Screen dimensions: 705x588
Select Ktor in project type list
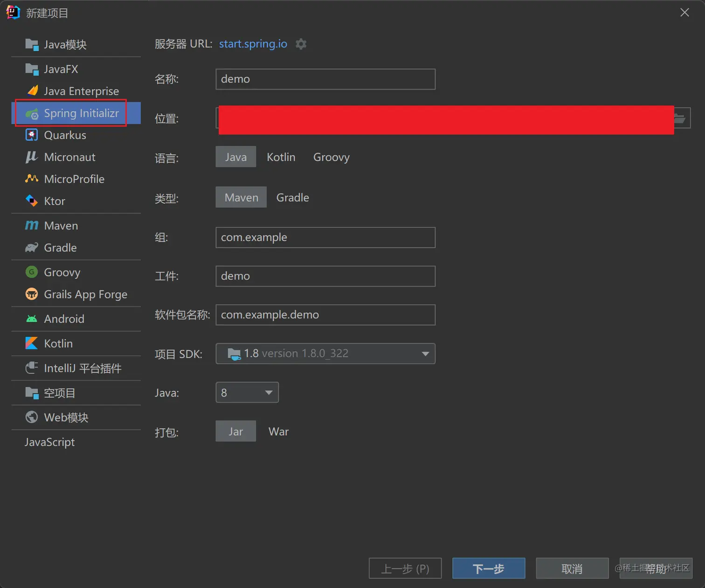tap(76, 201)
